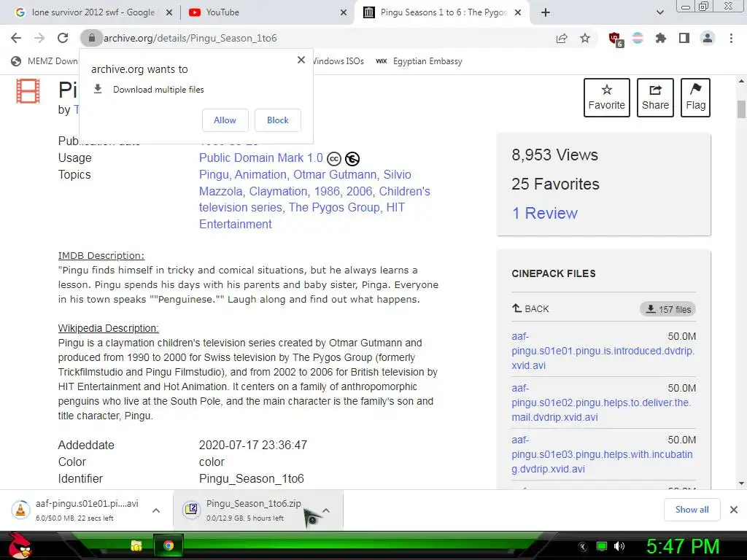The image size is (747, 560).
Task: Open a new browser tab
Action: pyautogui.click(x=546, y=12)
